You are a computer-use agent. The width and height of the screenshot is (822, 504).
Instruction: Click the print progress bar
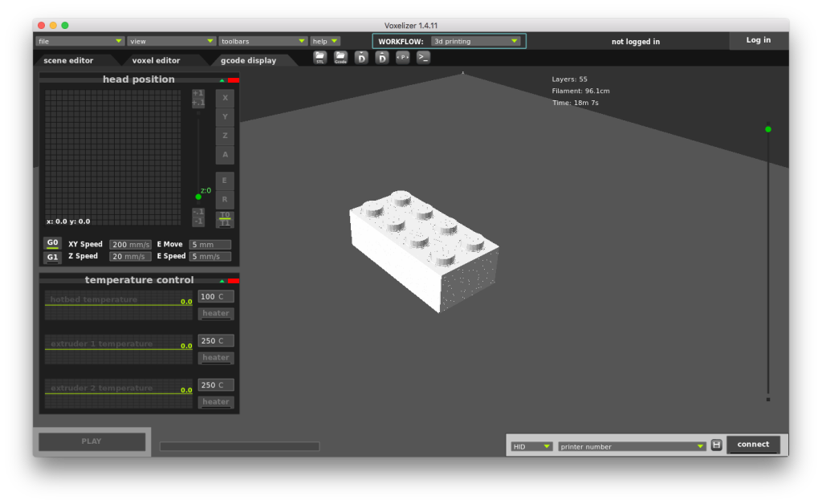click(239, 446)
